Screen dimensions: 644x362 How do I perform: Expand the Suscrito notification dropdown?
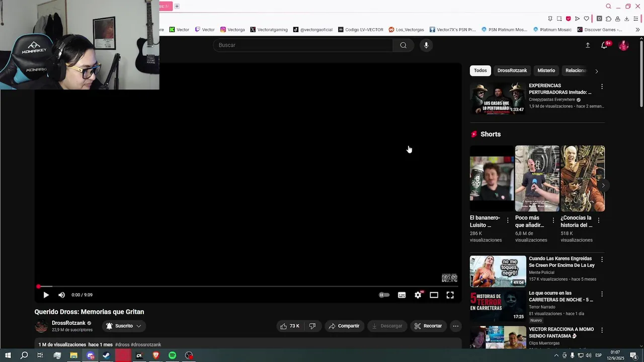124,326
